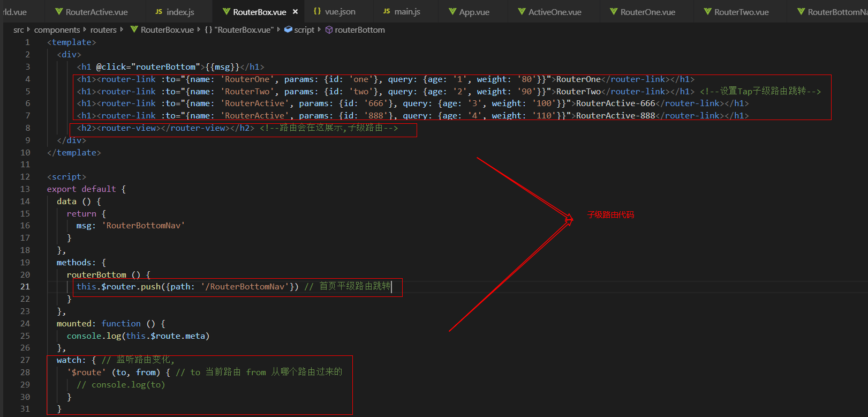Click "data ()" on line 14
The height and width of the screenshot is (417, 868).
[x=74, y=202]
